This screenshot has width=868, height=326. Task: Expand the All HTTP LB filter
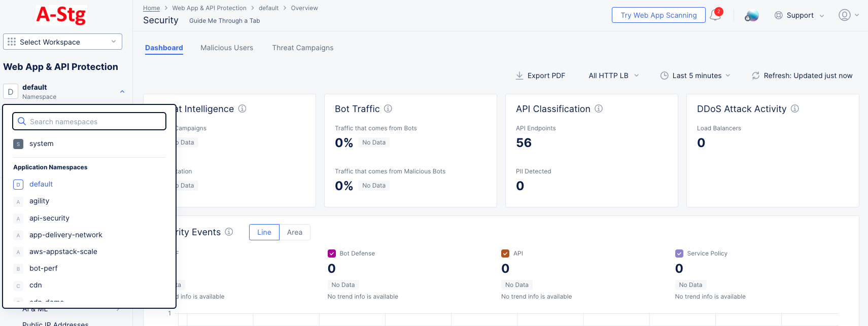click(613, 76)
